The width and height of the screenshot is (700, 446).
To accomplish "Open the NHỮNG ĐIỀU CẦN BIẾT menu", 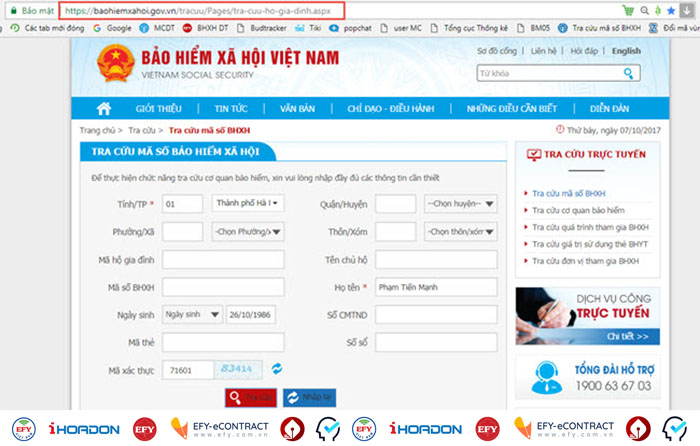I will (x=512, y=108).
